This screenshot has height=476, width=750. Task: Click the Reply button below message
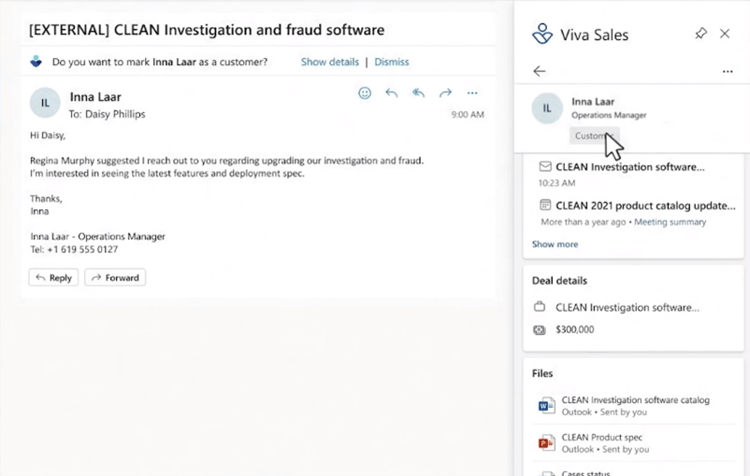pos(54,277)
